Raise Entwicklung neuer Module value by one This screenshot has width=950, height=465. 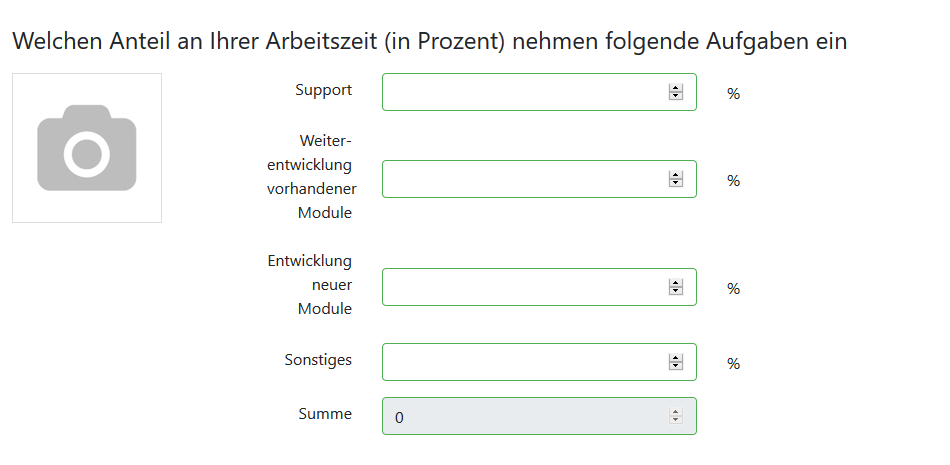point(676,283)
